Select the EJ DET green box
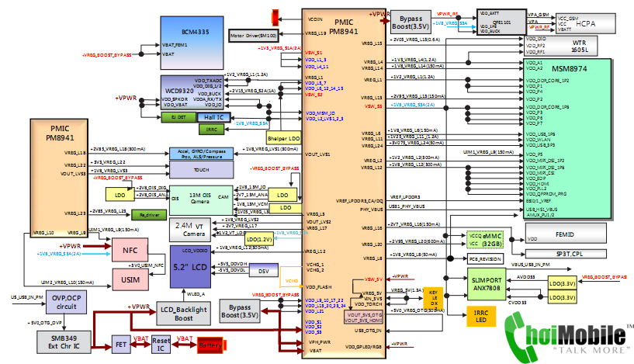The image size is (634, 364). click(178, 117)
